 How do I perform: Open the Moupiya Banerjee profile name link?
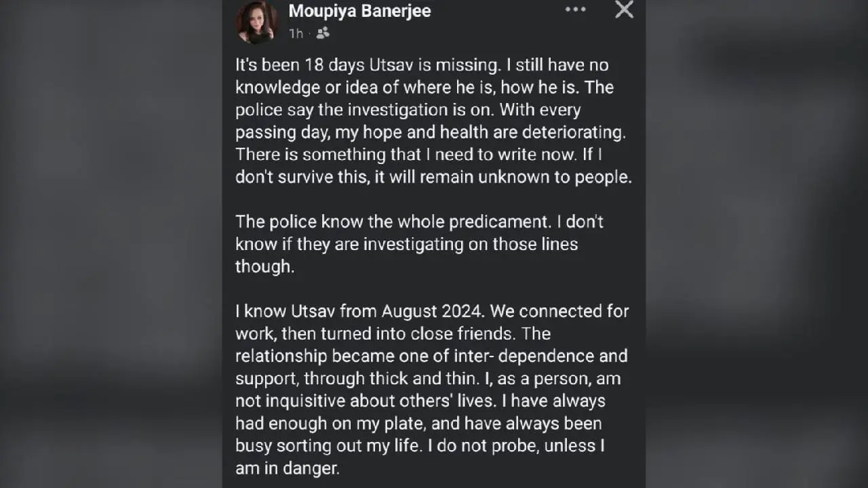(x=359, y=11)
